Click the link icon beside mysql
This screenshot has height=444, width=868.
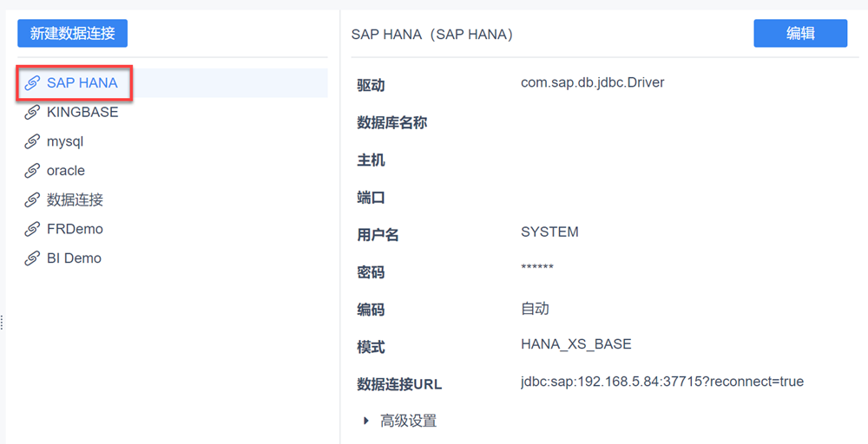[x=32, y=141]
